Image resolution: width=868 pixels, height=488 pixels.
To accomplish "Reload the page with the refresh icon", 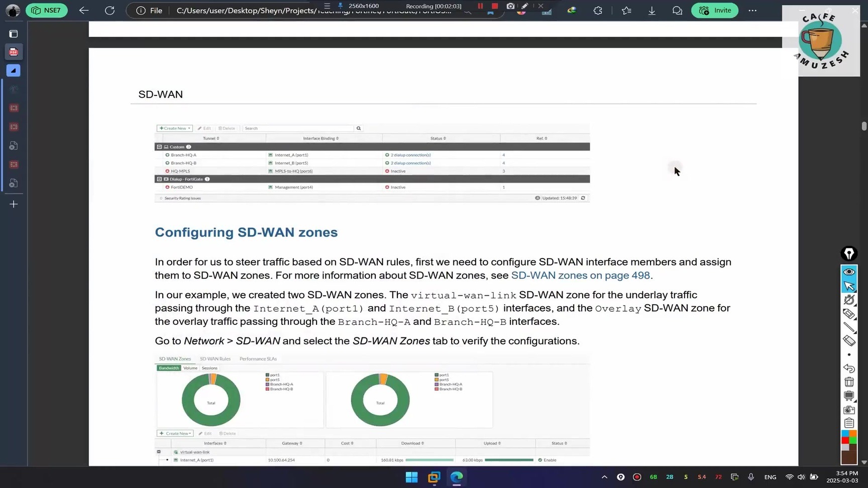I will (x=110, y=10).
